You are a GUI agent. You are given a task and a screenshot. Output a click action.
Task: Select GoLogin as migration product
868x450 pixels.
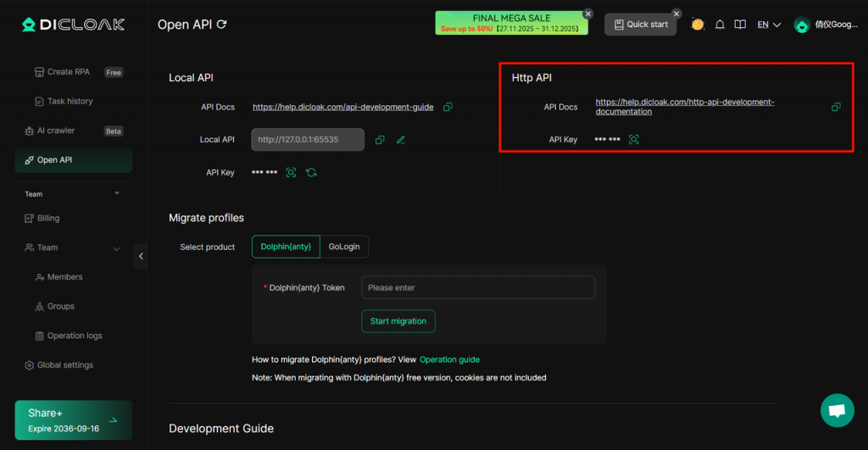[x=344, y=247]
